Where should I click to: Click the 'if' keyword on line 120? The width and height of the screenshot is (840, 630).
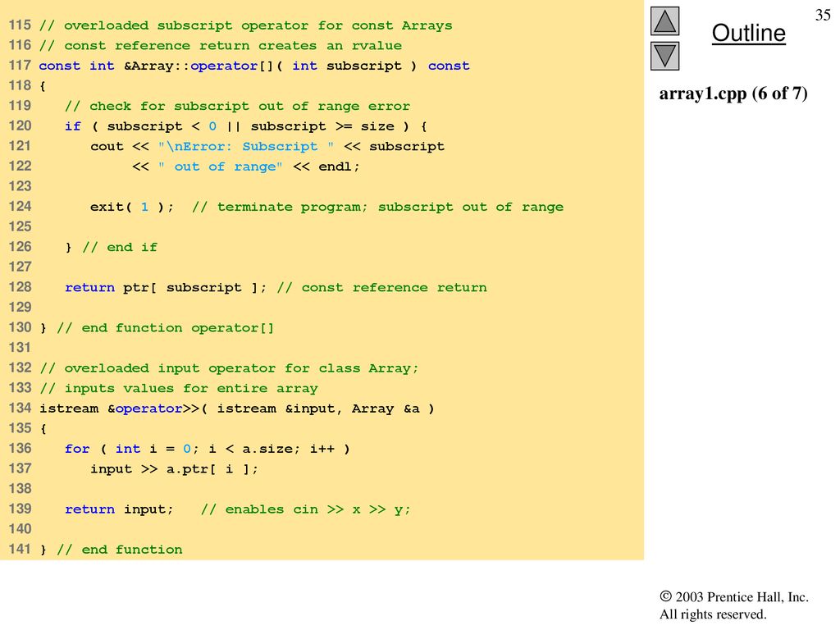[73, 126]
